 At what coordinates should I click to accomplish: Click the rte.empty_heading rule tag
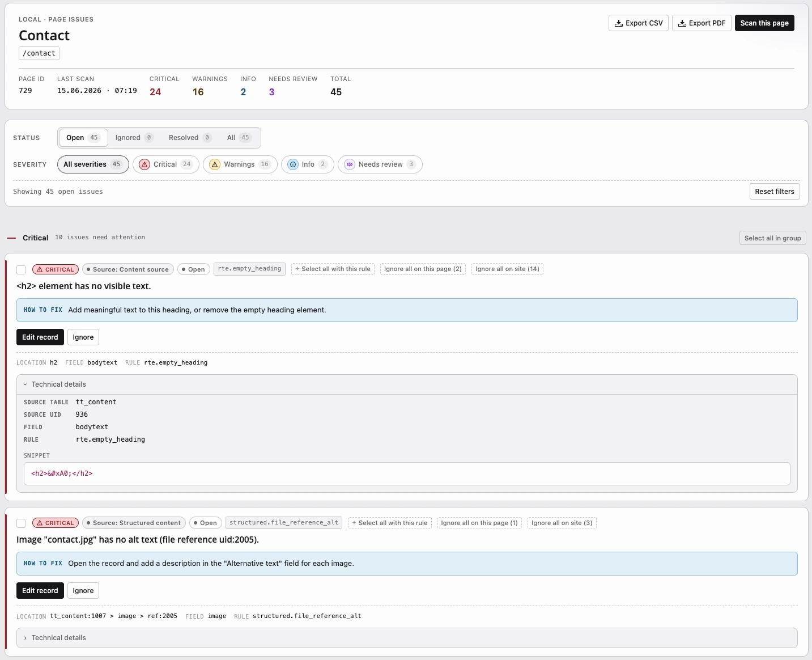pos(249,269)
